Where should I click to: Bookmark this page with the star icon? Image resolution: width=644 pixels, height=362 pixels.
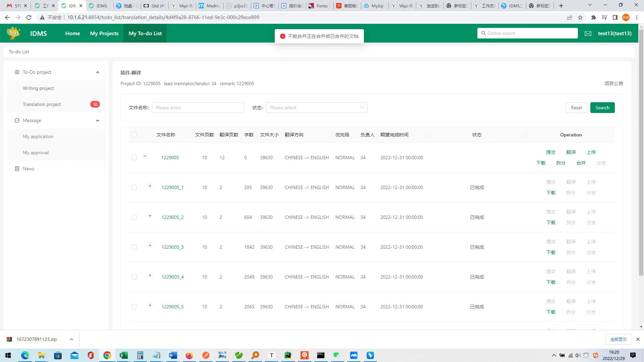pos(580,17)
